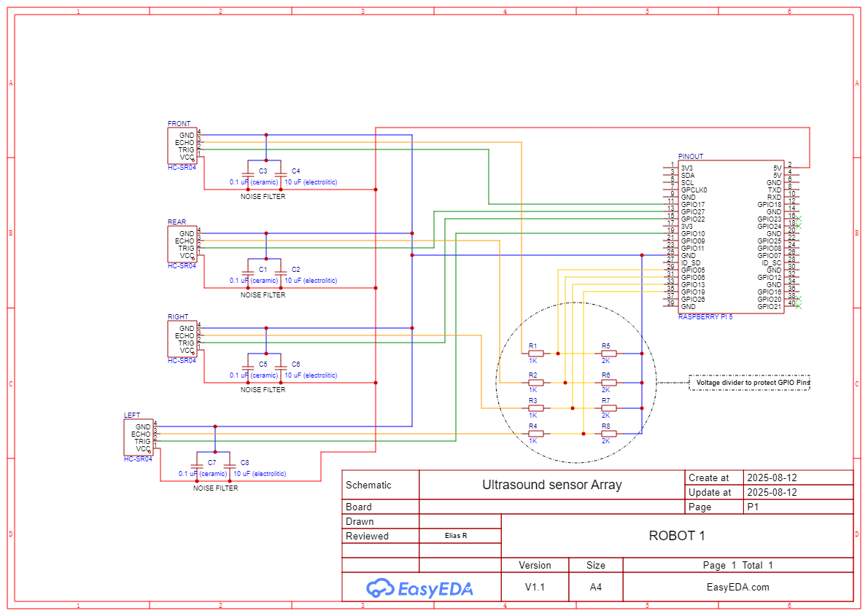This screenshot has height=616, width=868.
Task: Click the "Ultrasound sensor Array" schematic title
Action: point(551,485)
